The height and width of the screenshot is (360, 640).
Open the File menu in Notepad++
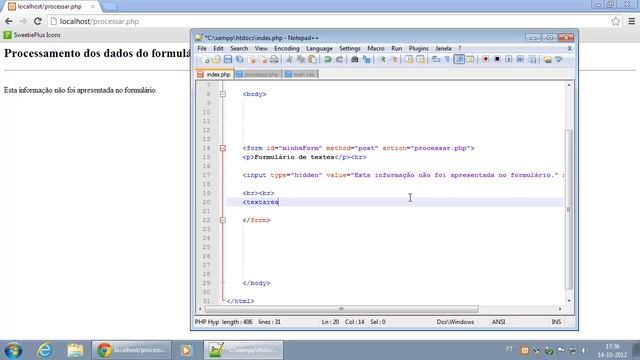pyautogui.click(x=202, y=48)
